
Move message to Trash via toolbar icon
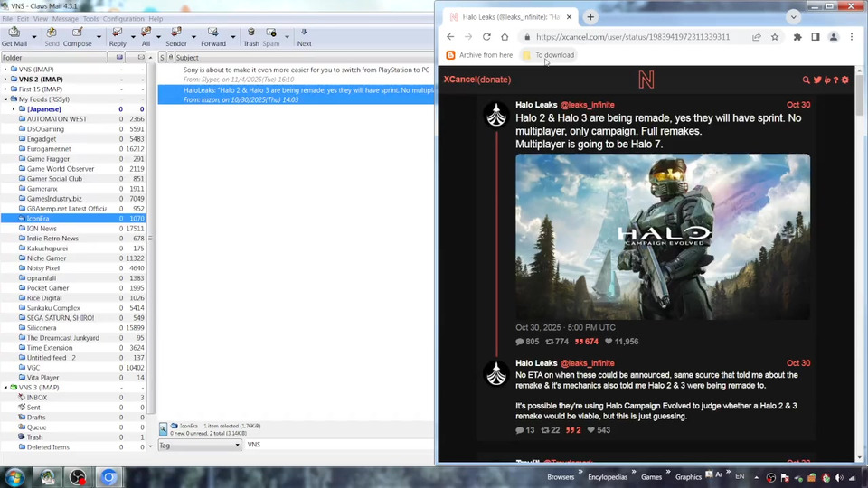point(251,36)
